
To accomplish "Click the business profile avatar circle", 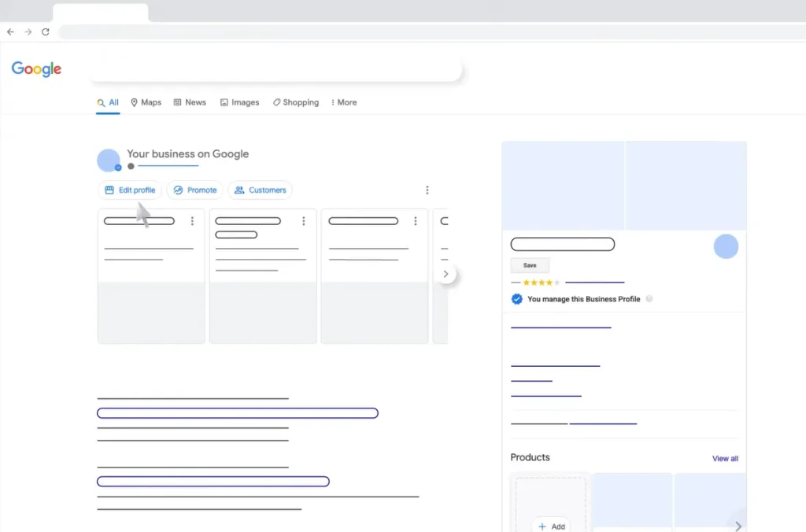I will pos(109,161).
